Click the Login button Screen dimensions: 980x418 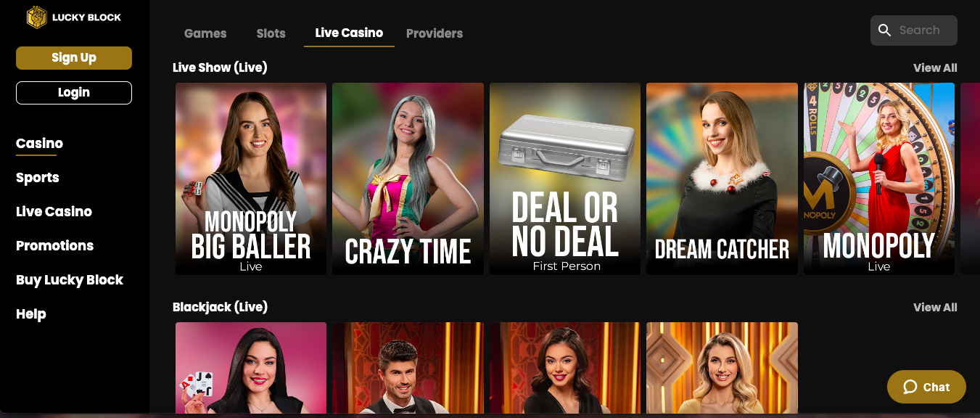tap(74, 93)
